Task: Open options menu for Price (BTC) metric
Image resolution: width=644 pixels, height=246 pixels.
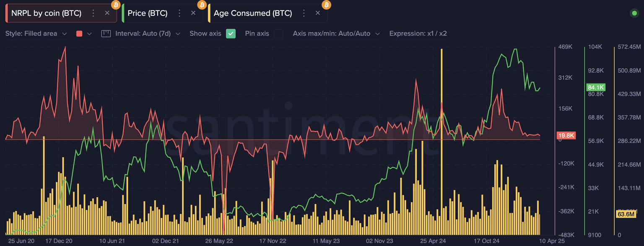Action: tap(179, 13)
